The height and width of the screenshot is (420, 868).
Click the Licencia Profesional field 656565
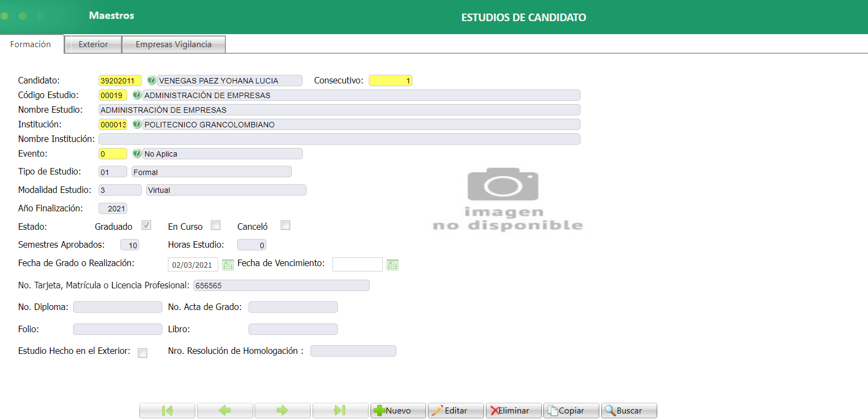tap(282, 286)
